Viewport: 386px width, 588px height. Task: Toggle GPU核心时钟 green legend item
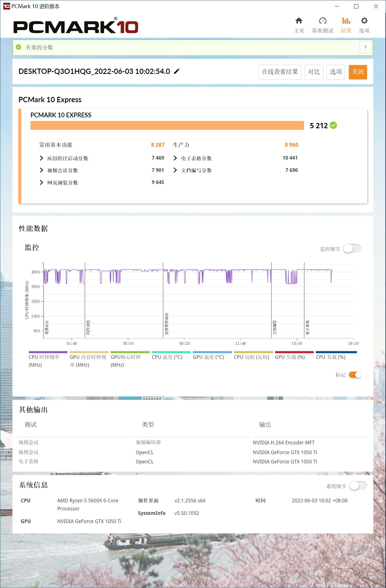[130, 360]
